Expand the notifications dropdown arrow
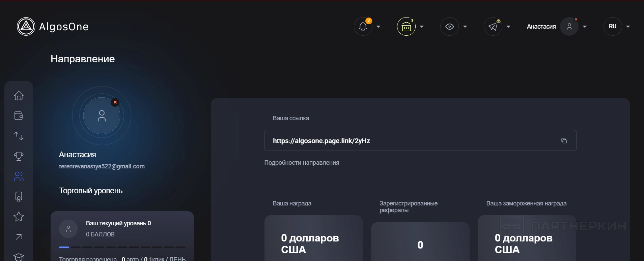This screenshot has width=644, height=261. tap(379, 27)
